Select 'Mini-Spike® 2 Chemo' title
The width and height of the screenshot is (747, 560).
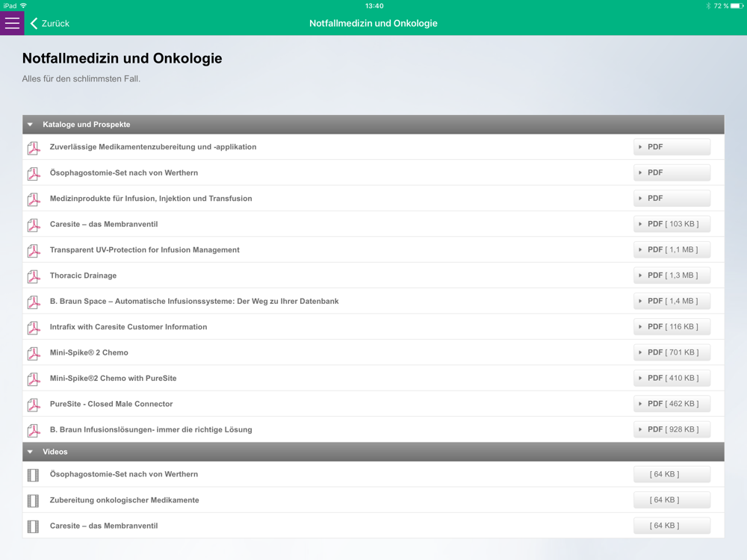click(x=89, y=352)
